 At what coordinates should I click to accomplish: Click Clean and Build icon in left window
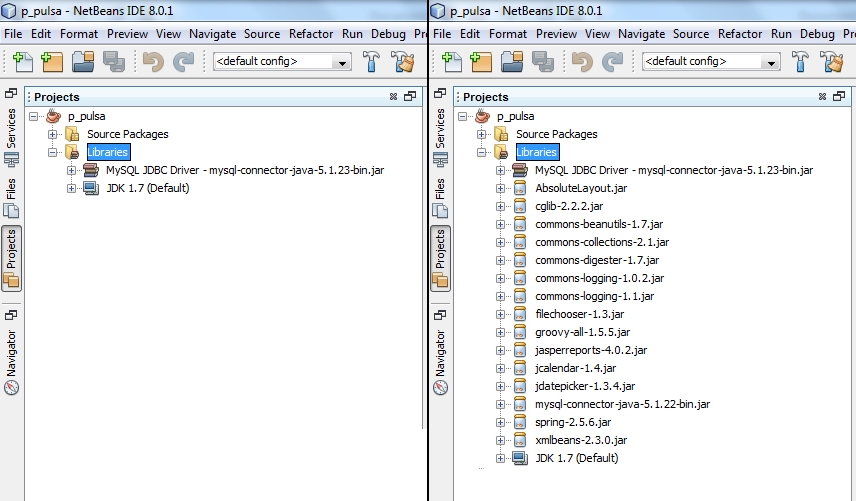point(403,62)
